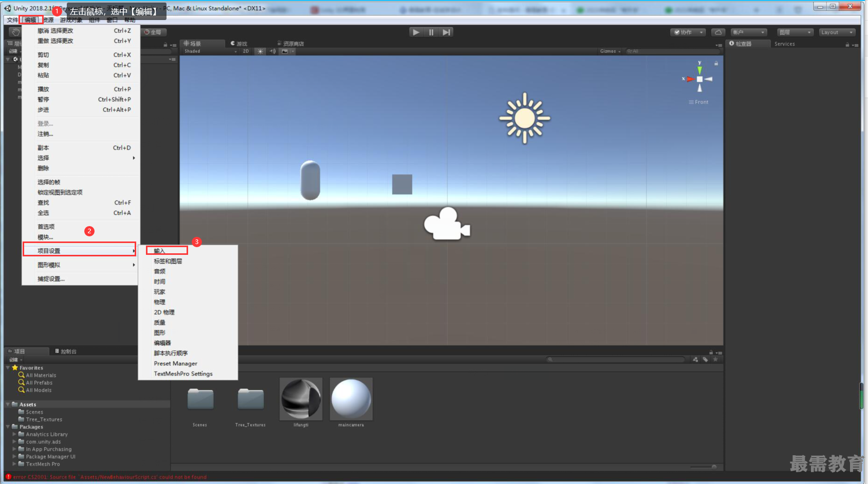Expand the 图形模拟 submenu entry
868x484 pixels.
pyautogui.click(x=80, y=265)
